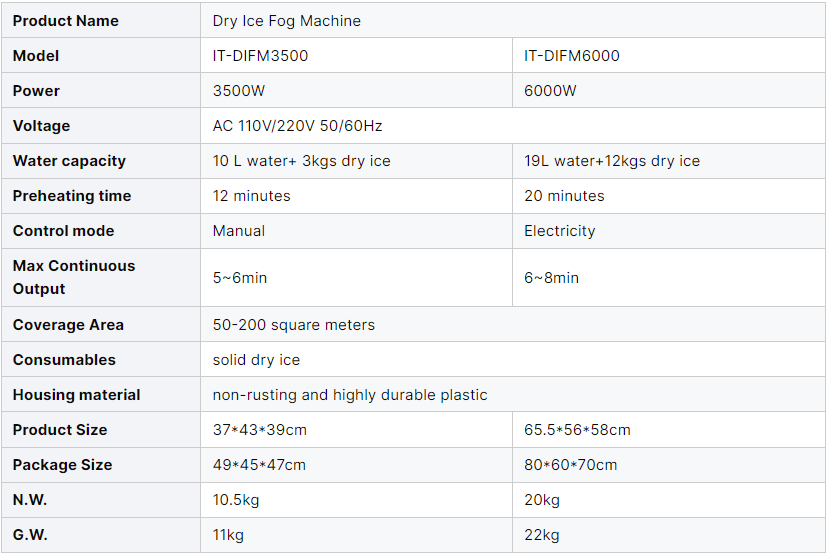Click the 50-200 square meters coverage cell

pos(294,325)
